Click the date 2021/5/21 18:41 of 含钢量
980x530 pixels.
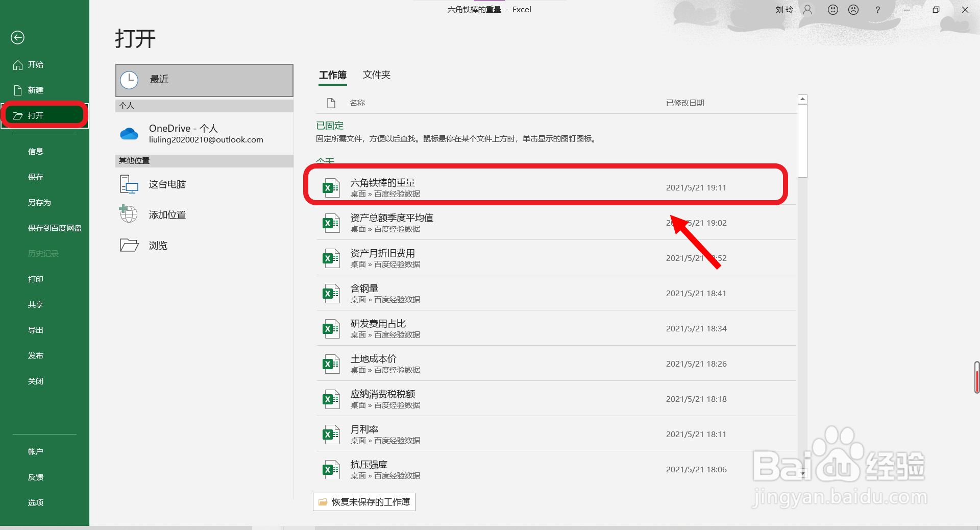696,293
